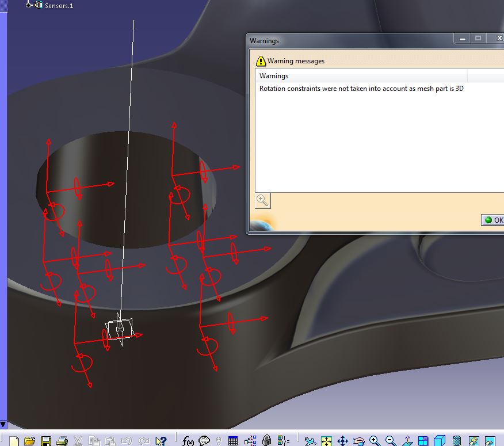Open the Design Table icon
This screenshot has height=446, width=504.
[233, 441]
